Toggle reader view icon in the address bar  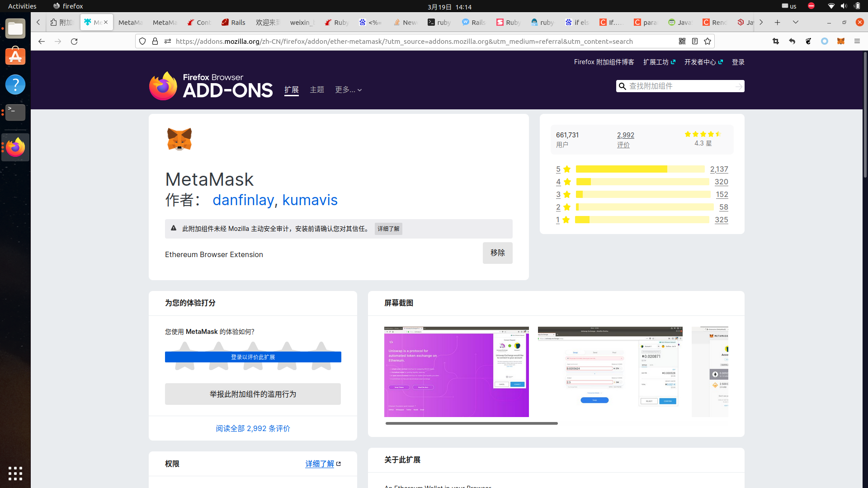click(695, 41)
